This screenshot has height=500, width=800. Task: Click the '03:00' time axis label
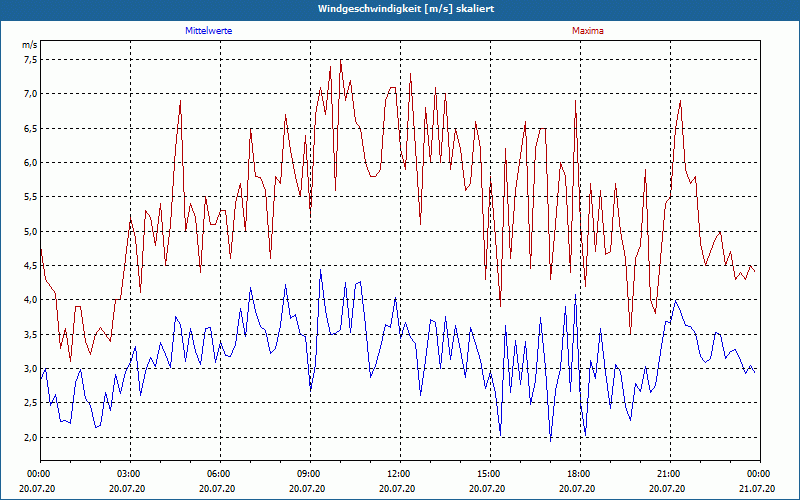131,474
